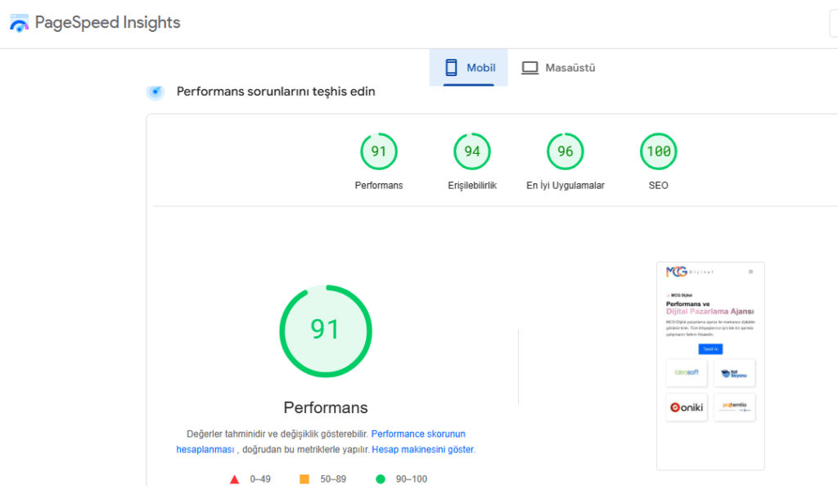Click the PageSpeed Insights title text

click(x=107, y=23)
